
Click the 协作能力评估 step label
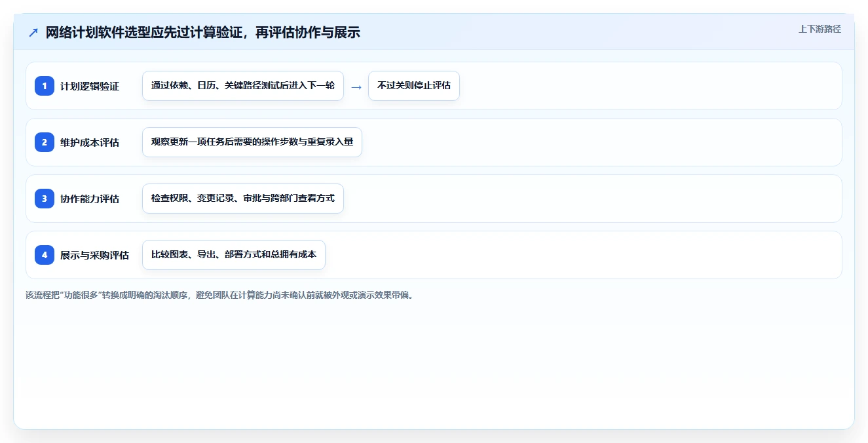click(90, 199)
